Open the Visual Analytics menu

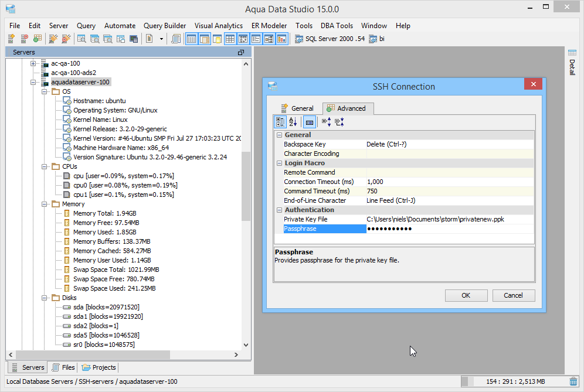click(219, 26)
